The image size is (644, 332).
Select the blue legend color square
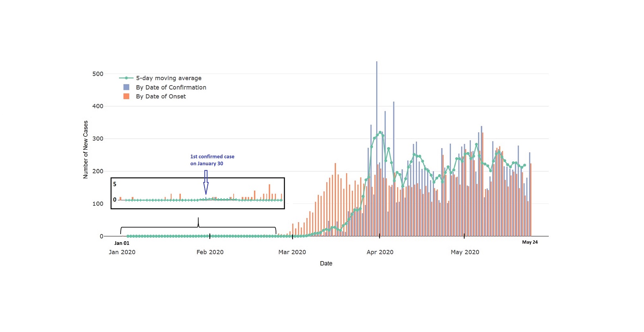click(126, 87)
